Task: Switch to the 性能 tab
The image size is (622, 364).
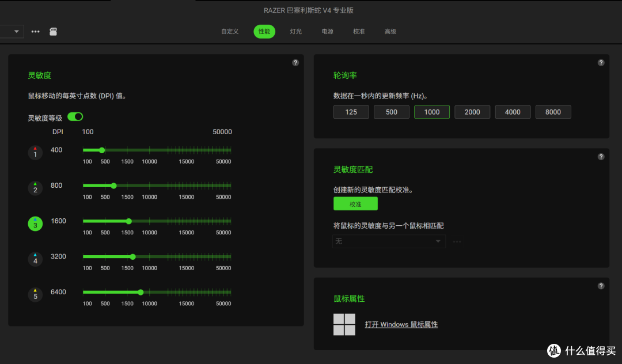Action: [x=264, y=31]
